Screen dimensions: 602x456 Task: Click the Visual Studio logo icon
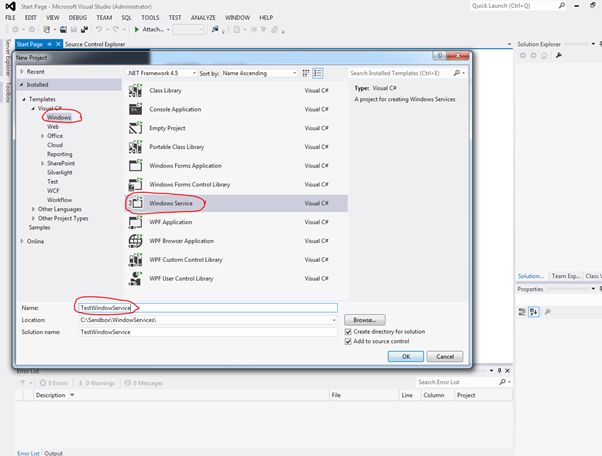10,6
